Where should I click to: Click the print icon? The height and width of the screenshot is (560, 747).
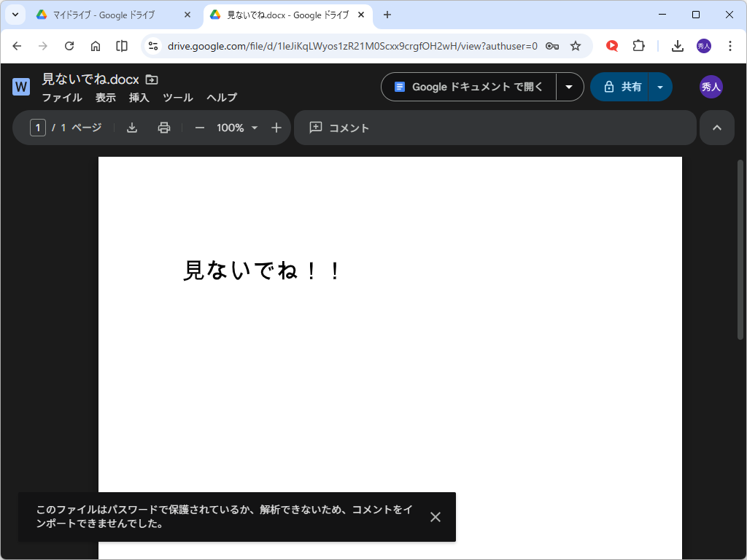[163, 128]
